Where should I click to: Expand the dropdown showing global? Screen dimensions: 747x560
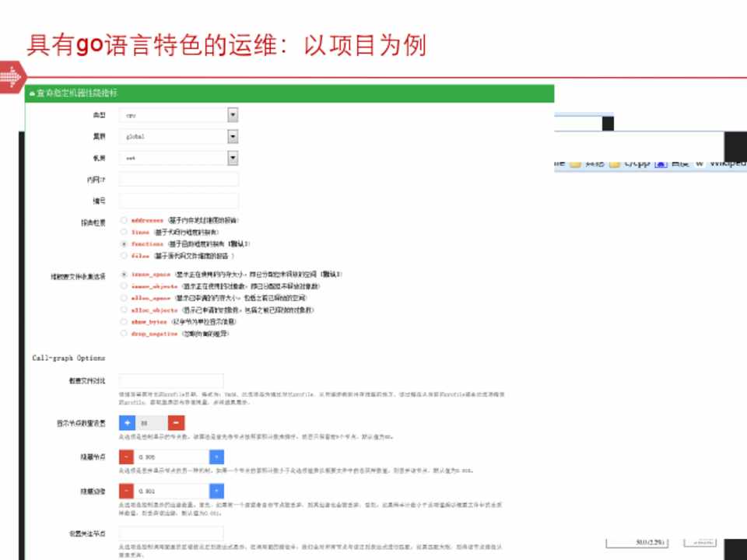233,136
